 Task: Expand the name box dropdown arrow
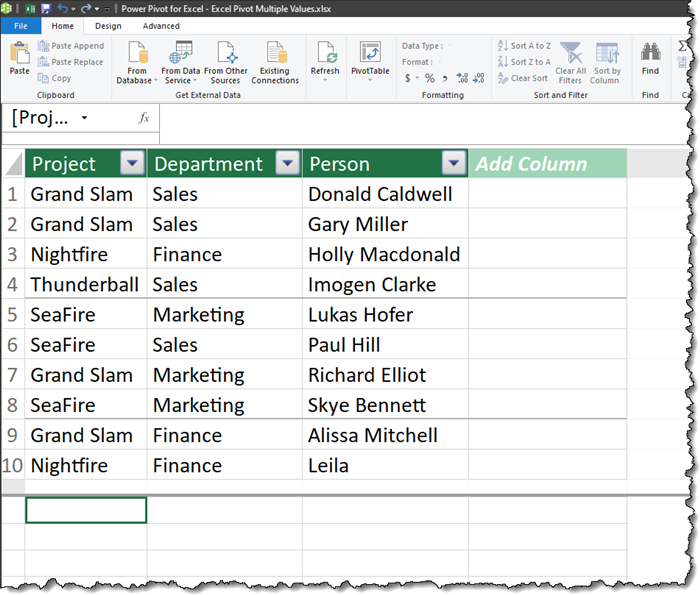pyautogui.click(x=84, y=118)
